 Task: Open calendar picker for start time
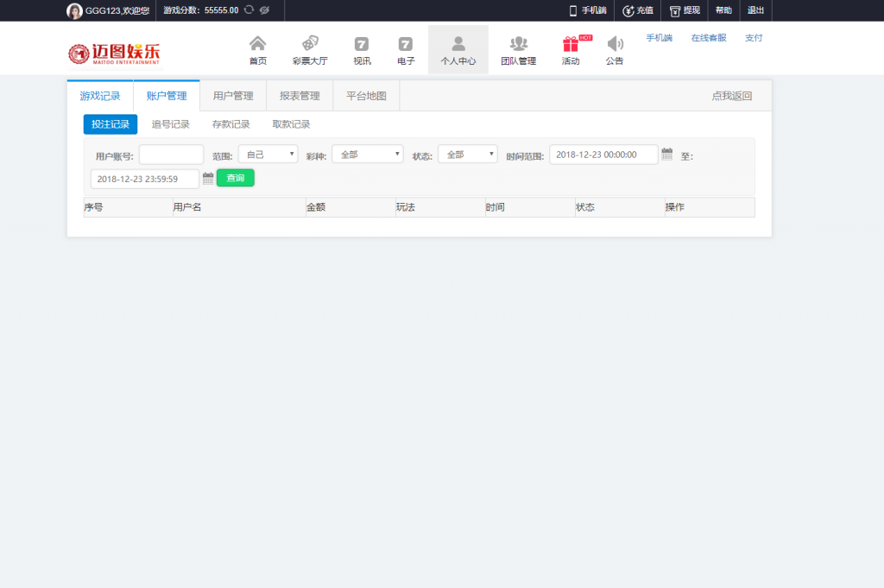[666, 155]
